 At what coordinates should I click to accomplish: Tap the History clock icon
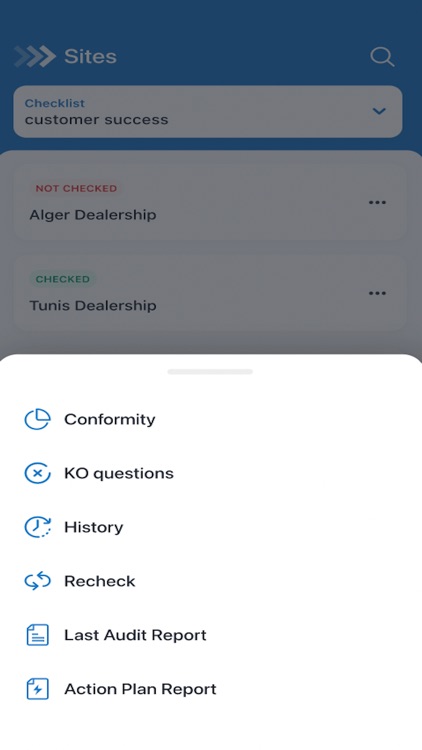click(37, 527)
